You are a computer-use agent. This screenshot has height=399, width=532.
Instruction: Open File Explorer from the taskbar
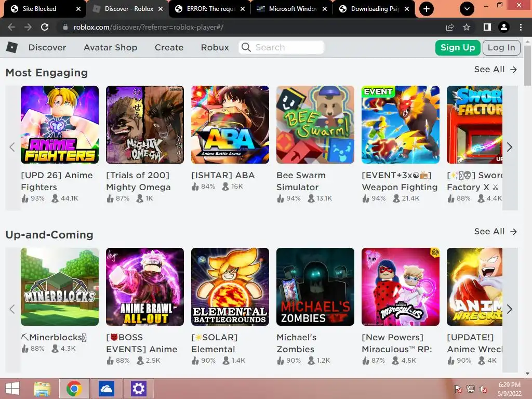42,389
